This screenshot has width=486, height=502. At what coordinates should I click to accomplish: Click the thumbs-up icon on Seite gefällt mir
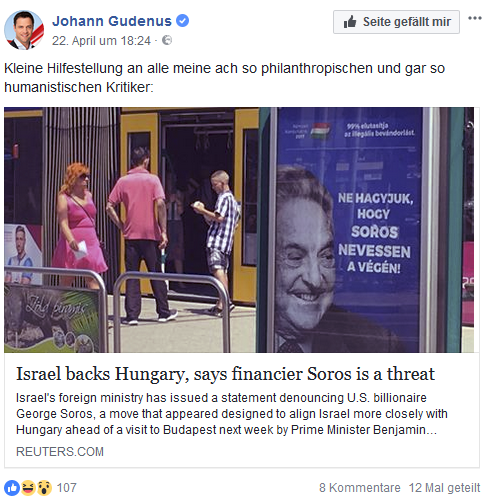tap(350, 22)
